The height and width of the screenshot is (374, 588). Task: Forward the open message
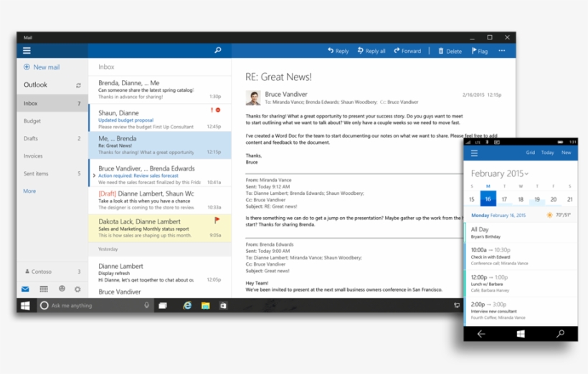pos(407,51)
